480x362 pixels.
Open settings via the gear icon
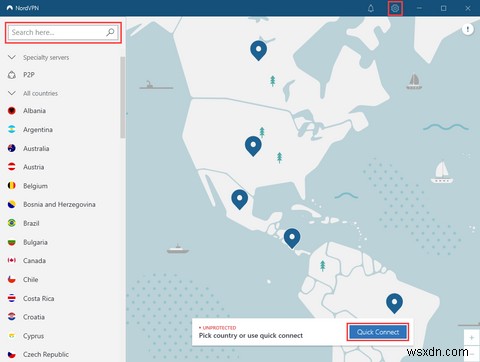(x=395, y=8)
